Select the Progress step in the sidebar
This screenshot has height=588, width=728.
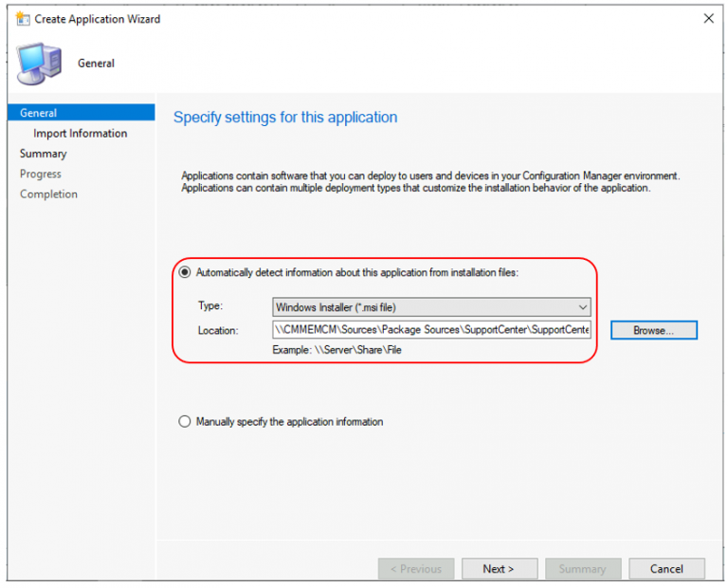pos(41,174)
